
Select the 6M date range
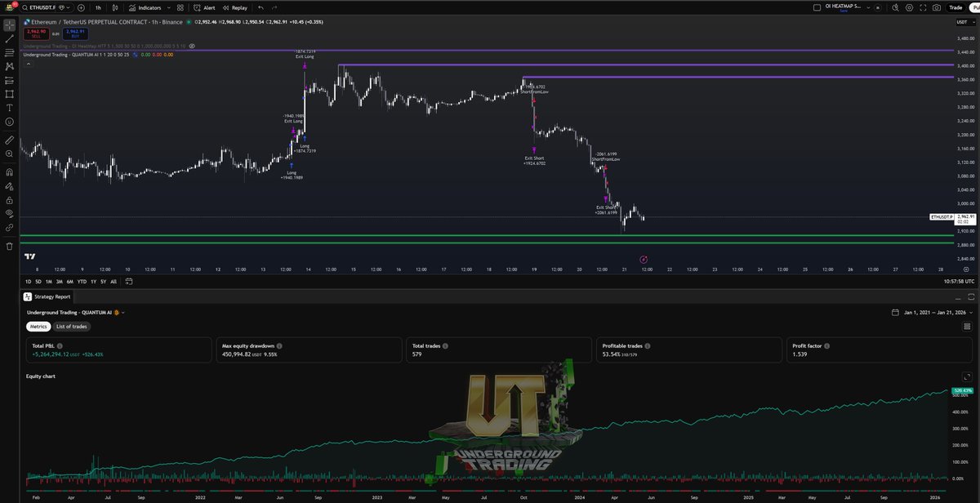tap(69, 281)
